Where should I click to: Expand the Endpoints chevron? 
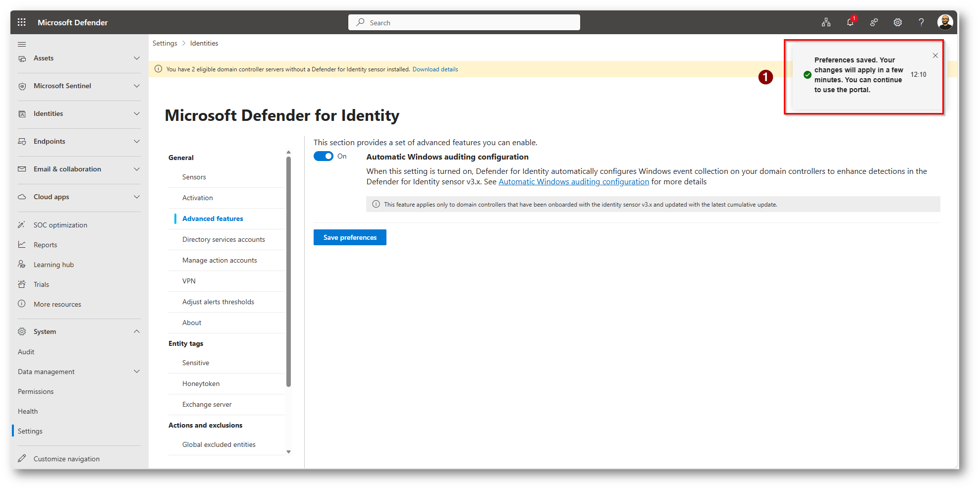(137, 142)
